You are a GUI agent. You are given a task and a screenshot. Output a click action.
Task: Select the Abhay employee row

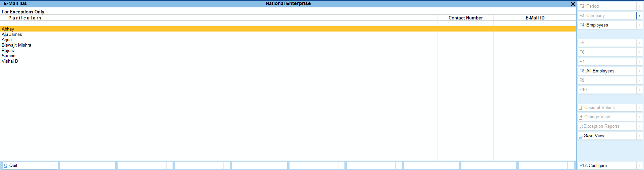click(x=8, y=29)
